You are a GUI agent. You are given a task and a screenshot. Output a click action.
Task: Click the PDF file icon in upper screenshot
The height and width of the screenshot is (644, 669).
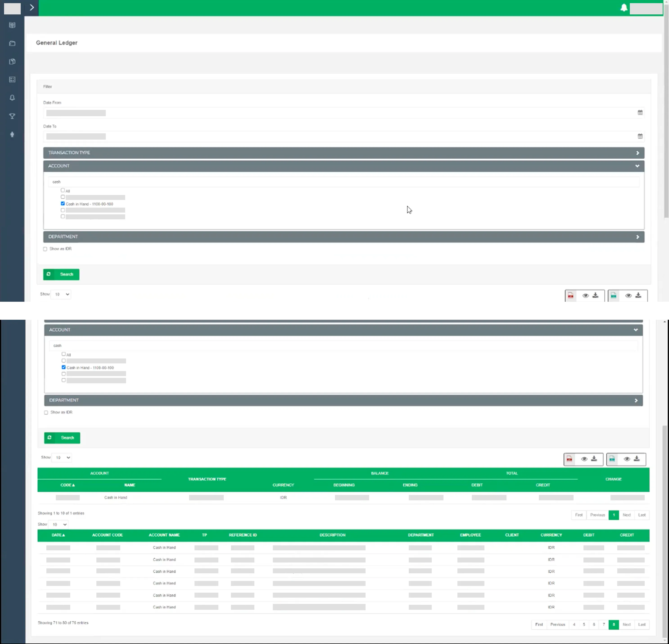click(571, 296)
